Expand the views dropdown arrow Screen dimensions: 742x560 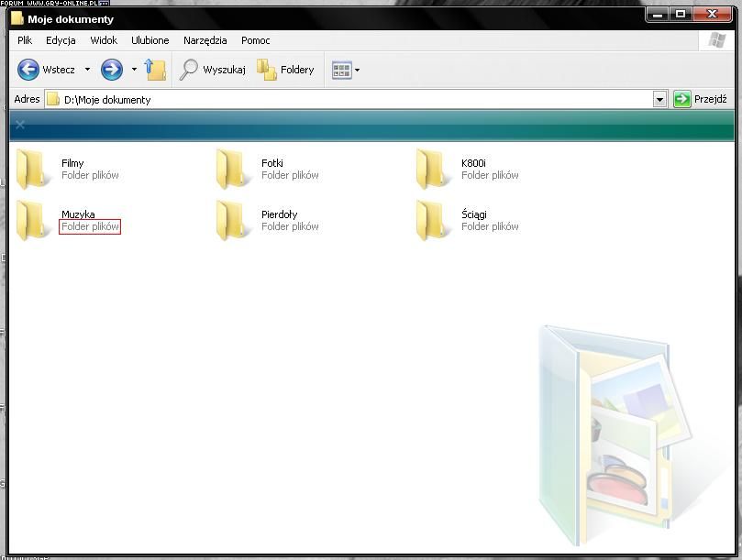pos(358,70)
